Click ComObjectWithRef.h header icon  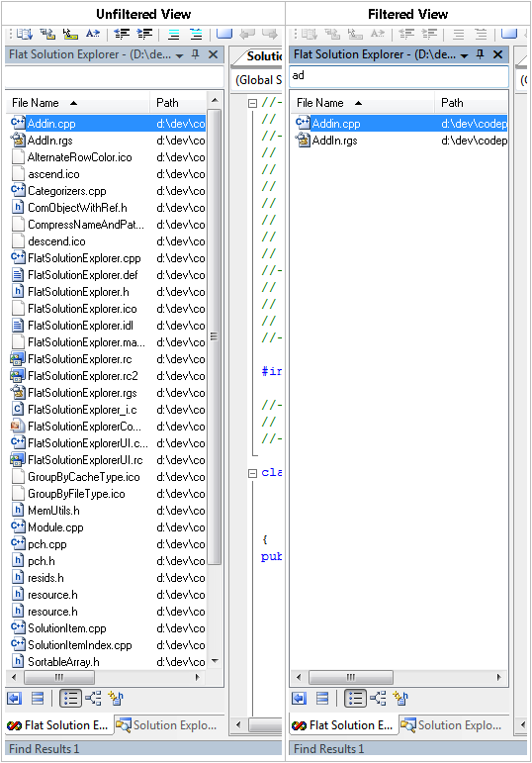pyautogui.click(x=18, y=207)
